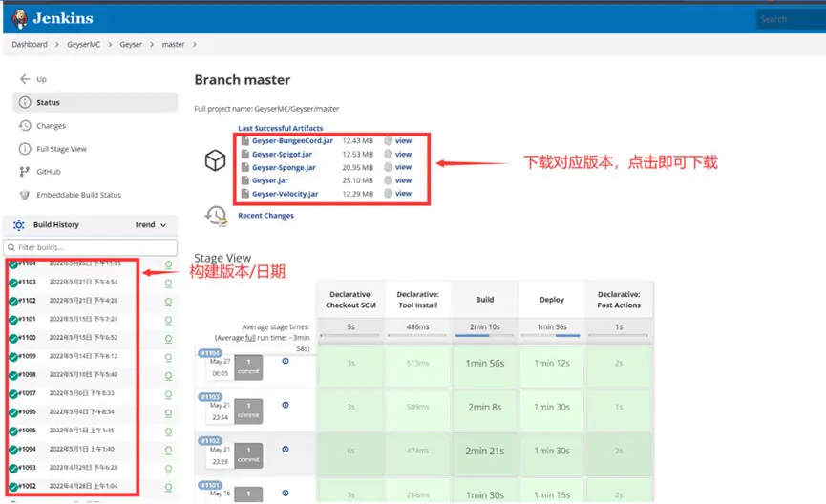Click view link for Geyser-Sponge.jar
This screenshot has width=826, height=504.
tap(403, 167)
